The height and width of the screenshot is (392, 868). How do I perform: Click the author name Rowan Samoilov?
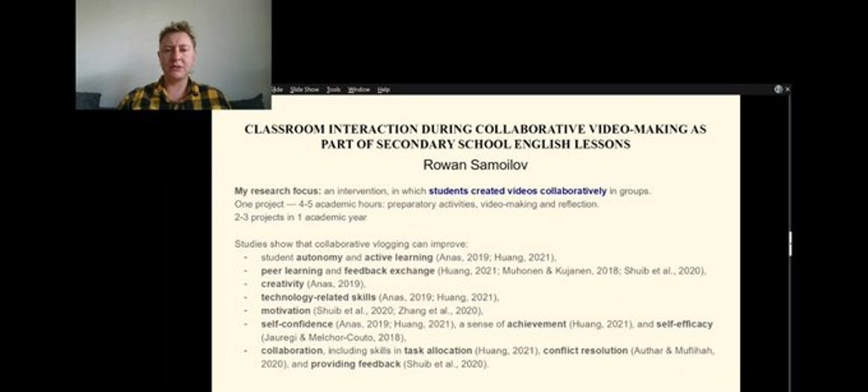point(475,165)
